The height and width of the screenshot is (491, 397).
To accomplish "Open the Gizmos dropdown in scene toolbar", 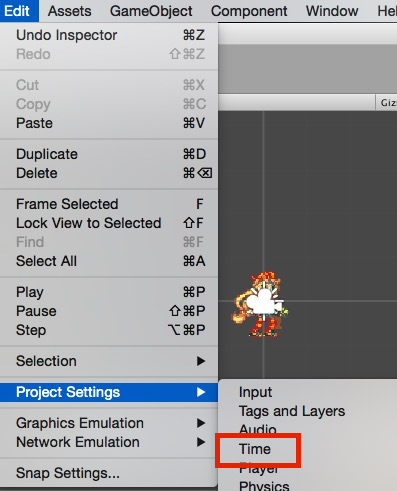I will pyautogui.click(x=387, y=102).
